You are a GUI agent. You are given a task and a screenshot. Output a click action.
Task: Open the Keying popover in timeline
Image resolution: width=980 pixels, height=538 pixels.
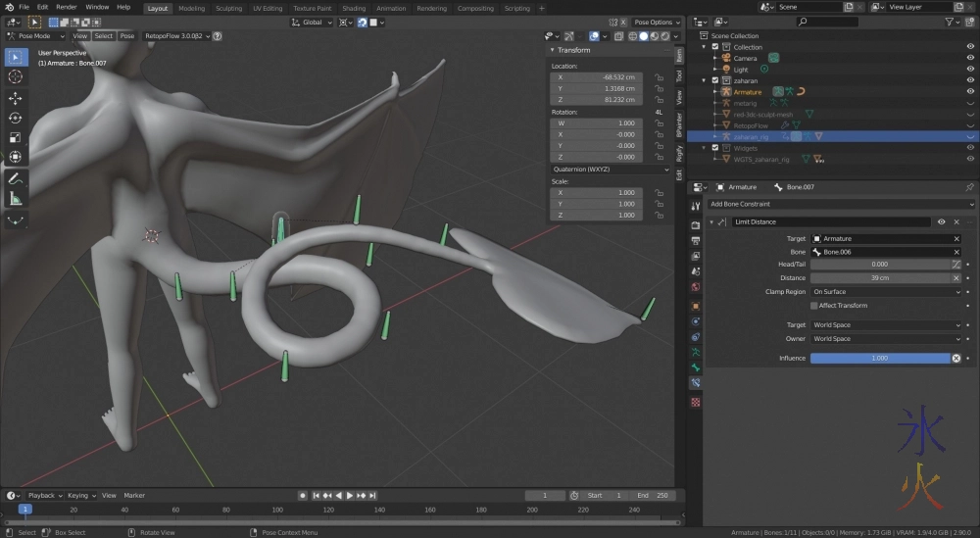coord(79,496)
